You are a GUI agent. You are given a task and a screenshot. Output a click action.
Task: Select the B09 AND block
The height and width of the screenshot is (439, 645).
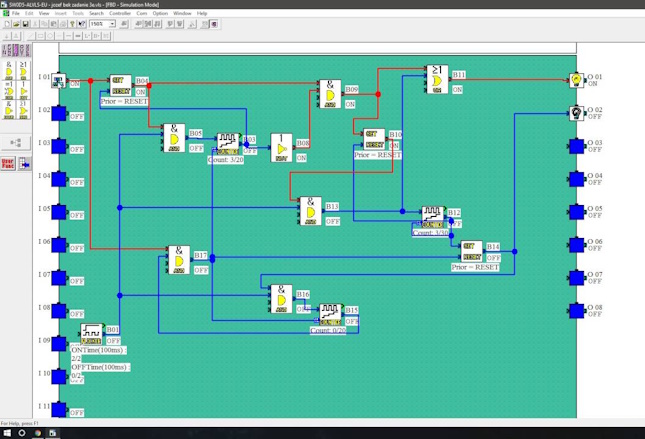tap(330, 94)
